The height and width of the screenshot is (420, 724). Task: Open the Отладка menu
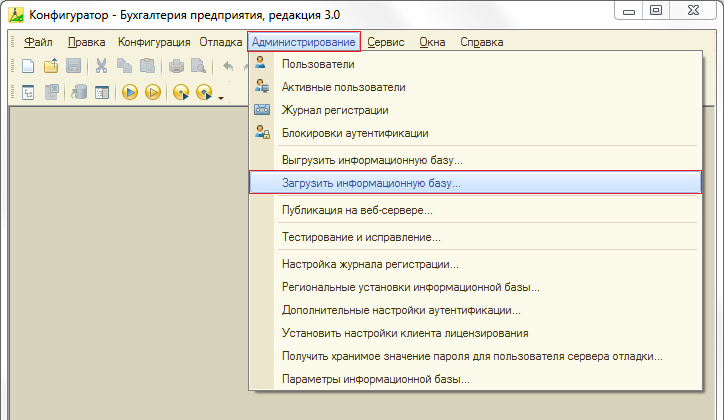coord(221,42)
